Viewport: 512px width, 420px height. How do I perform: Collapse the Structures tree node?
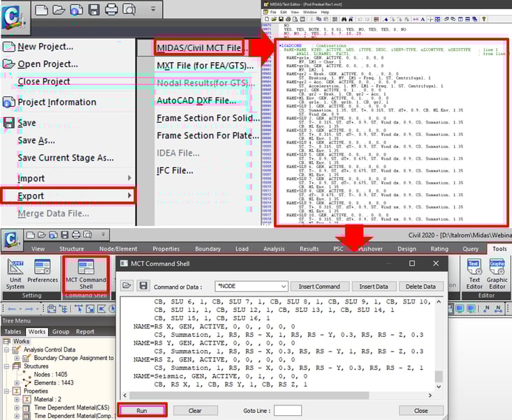click(x=6, y=366)
